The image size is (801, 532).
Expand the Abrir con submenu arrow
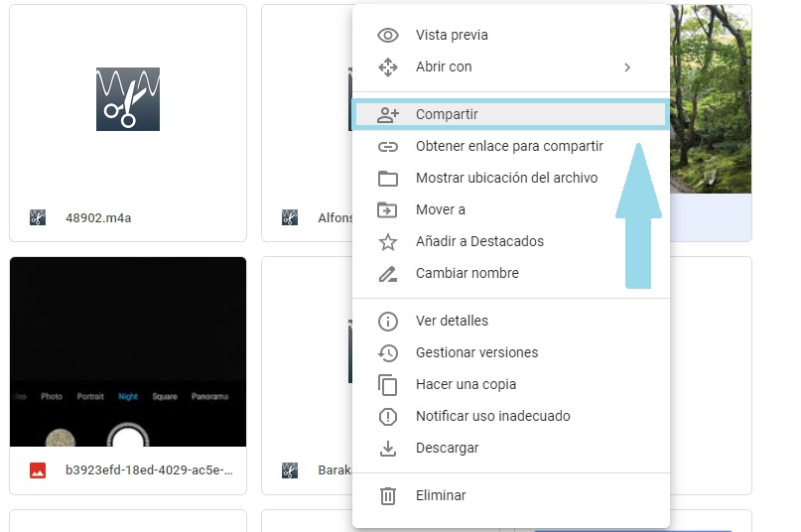pos(627,67)
